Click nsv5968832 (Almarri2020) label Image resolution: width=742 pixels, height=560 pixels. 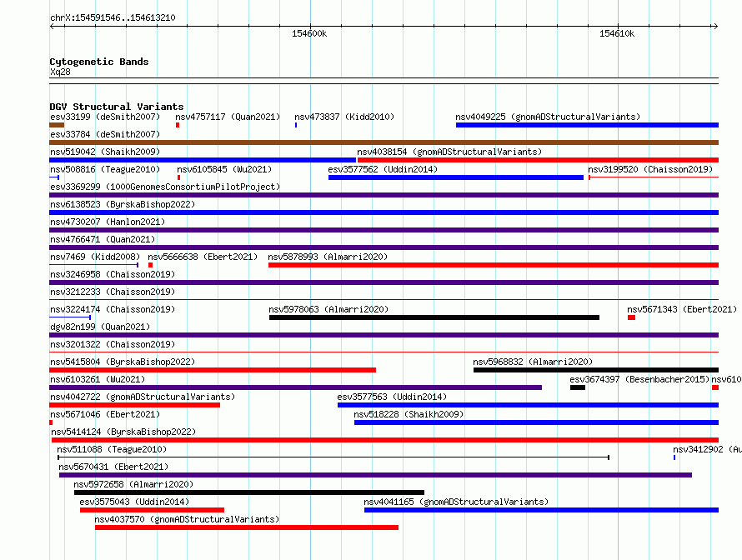coord(533,362)
